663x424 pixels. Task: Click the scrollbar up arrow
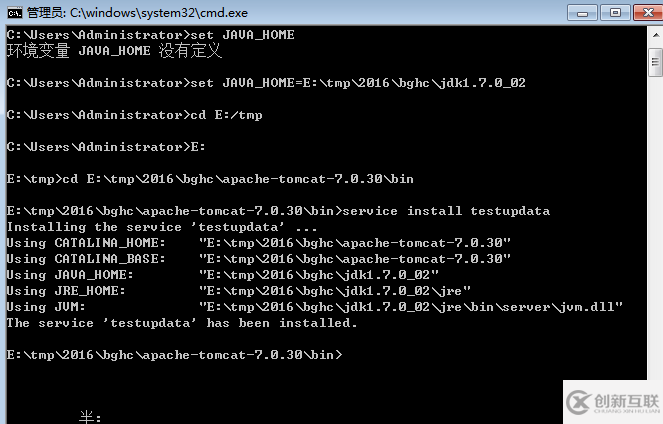pyautogui.click(x=655, y=36)
